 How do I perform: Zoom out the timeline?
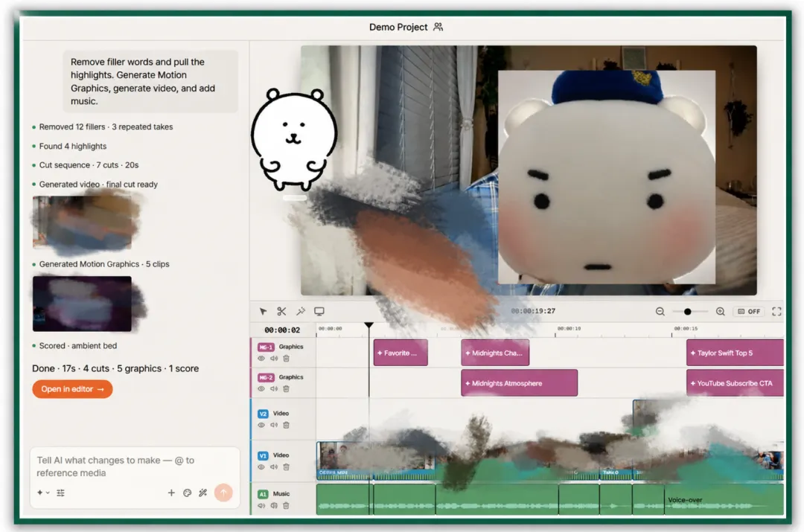(660, 312)
